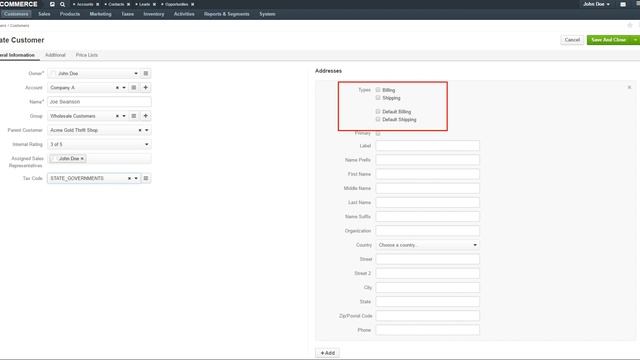The height and width of the screenshot is (360, 640).
Task: Expand the Tax Code dropdown arrow
Action: pos(136,178)
